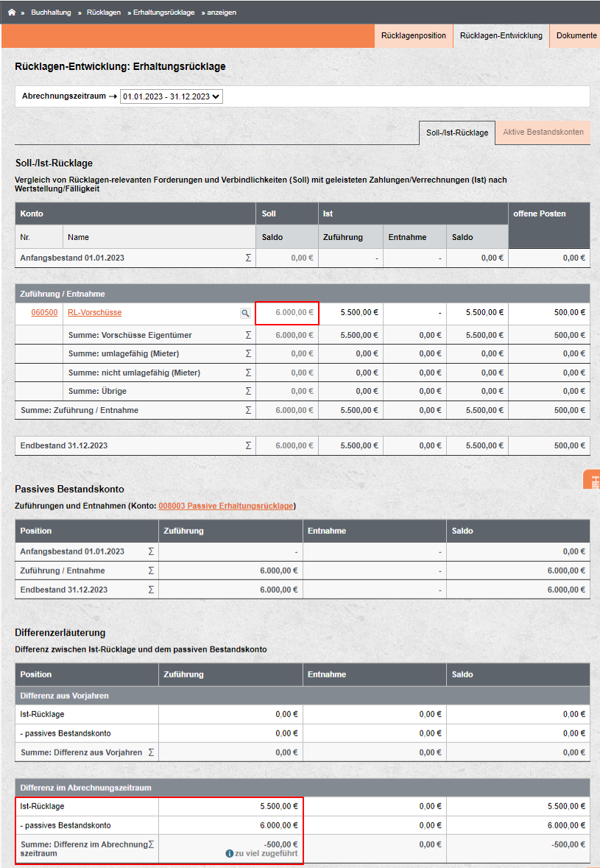Open the Dokumente tab
This screenshot has width=600, height=868.
(576, 35)
